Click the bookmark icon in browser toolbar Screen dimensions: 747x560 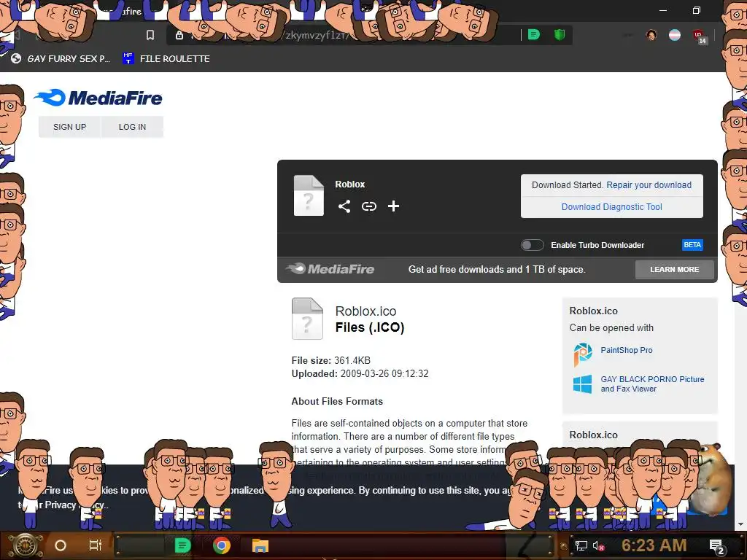pyautogui.click(x=150, y=35)
